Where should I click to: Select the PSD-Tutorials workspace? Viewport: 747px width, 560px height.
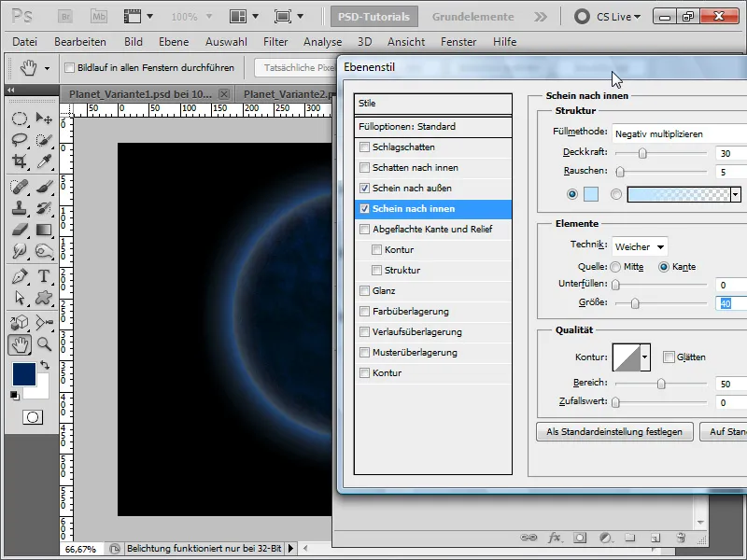(x=374, y=17)
